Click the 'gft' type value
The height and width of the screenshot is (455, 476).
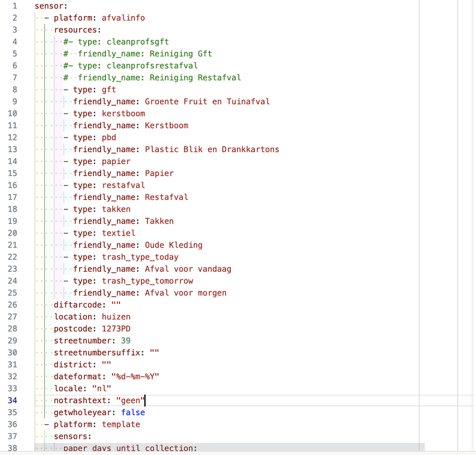[109, 90]
